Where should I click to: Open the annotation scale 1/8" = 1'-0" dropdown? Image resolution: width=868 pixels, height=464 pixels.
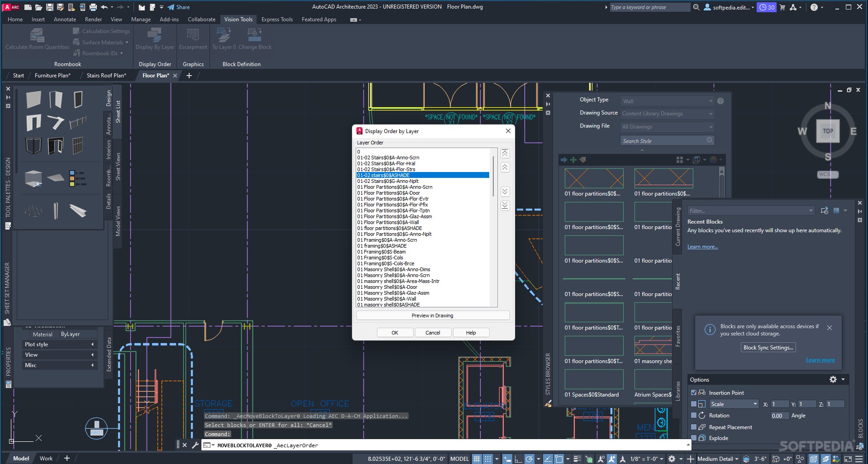[x=647, y=459]
